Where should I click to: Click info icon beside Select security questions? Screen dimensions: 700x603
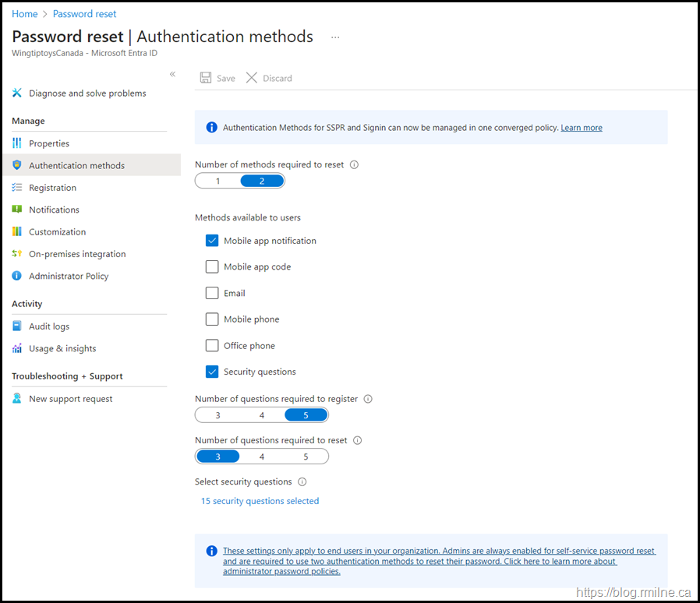point(302,482)
